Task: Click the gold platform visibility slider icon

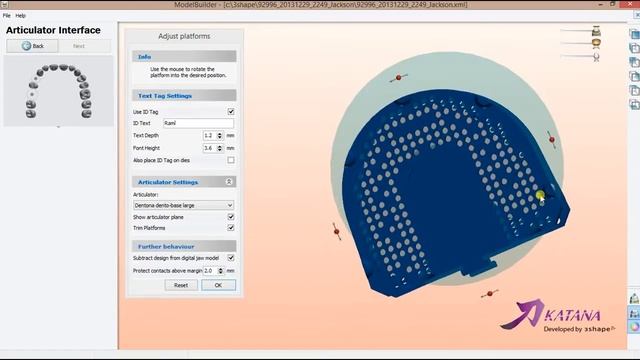Action: [x=596, y=43]
